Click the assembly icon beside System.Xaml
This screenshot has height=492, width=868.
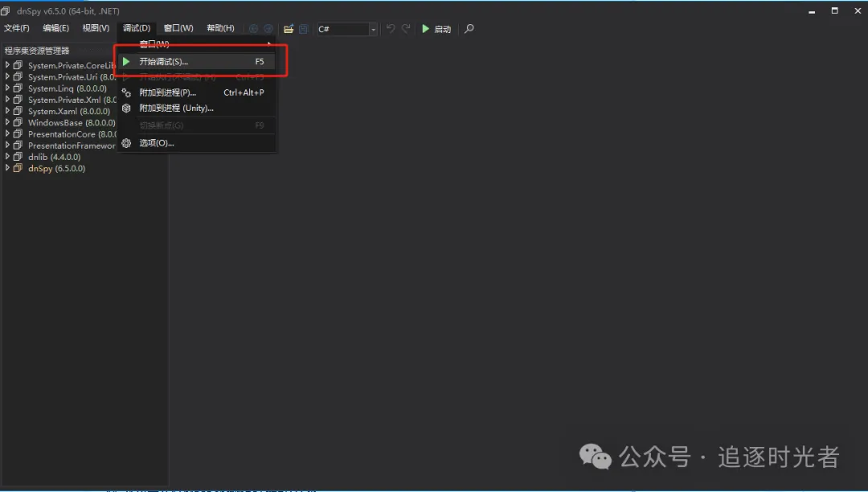tap(18, 111)
